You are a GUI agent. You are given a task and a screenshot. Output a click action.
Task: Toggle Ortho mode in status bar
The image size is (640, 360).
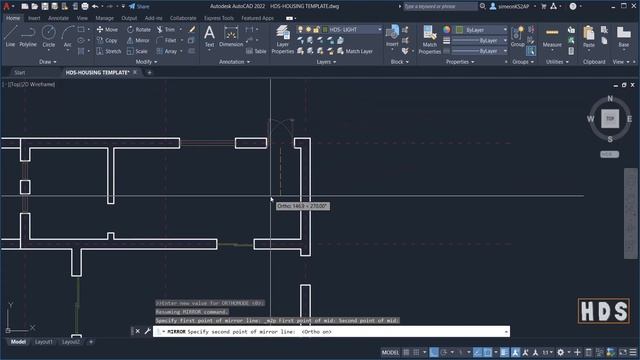pyautogui.click(x=434, y=352)
